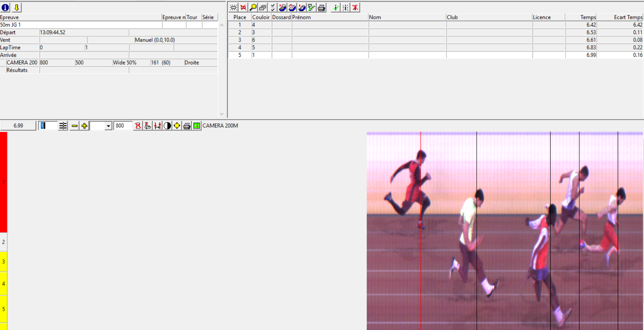
Task: Click the Couloir column header
Action: (x=261, y=17)
